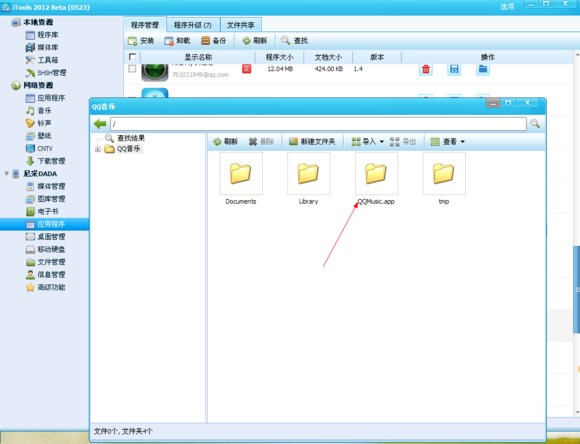Click the path input field showing /
This screenshot has width=580, height=444.
tap(318, 124)
